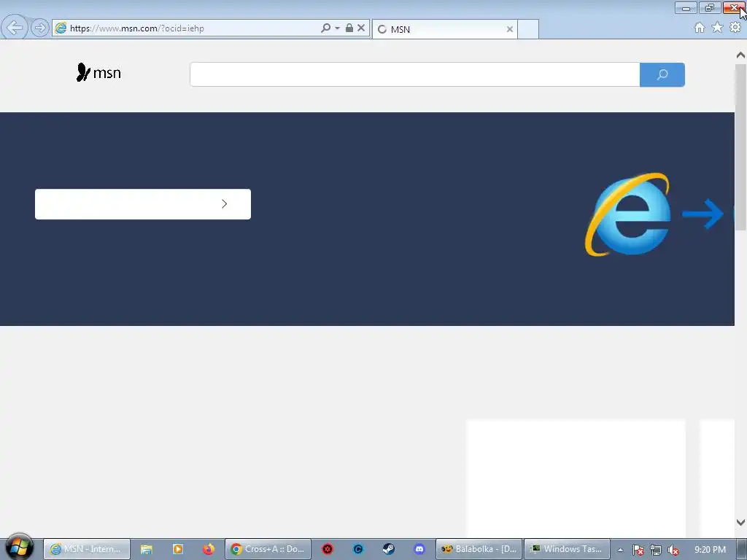
Task: Open Action Center flag tray icon
Action: [638, 550]
